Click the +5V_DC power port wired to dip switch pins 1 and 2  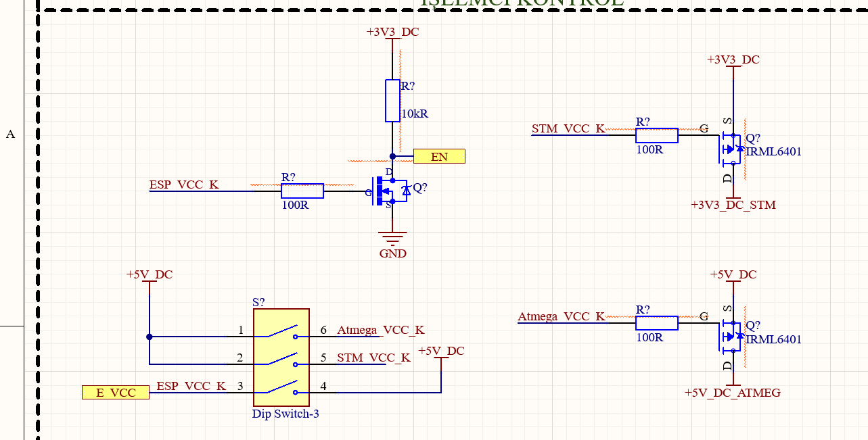(x=150, y=274)
